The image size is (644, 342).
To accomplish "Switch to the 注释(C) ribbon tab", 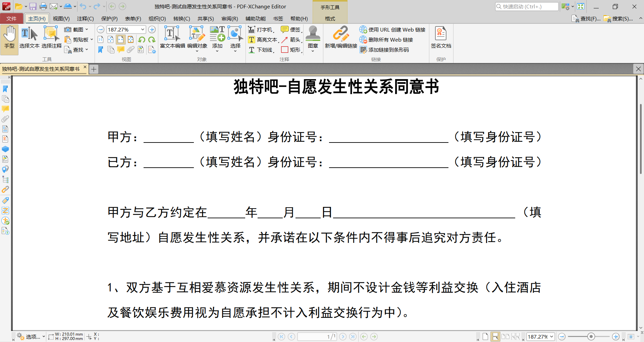I will [85, 18].
